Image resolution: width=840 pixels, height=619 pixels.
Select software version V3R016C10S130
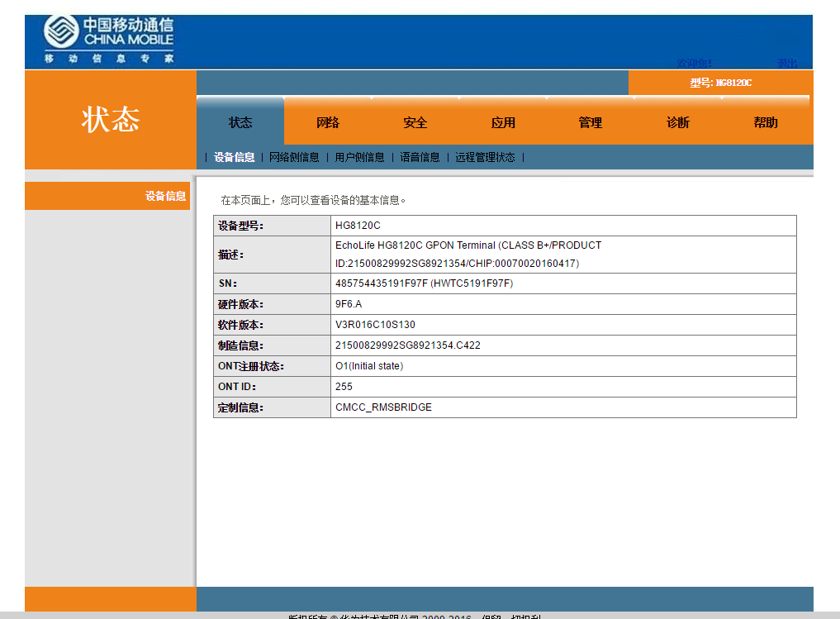[x=375, y=324]
